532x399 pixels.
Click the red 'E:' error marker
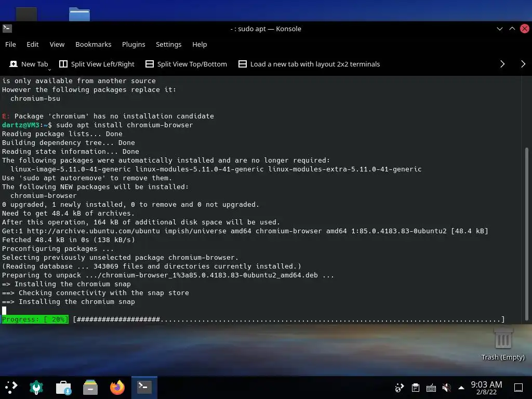[x=6, y=116]
